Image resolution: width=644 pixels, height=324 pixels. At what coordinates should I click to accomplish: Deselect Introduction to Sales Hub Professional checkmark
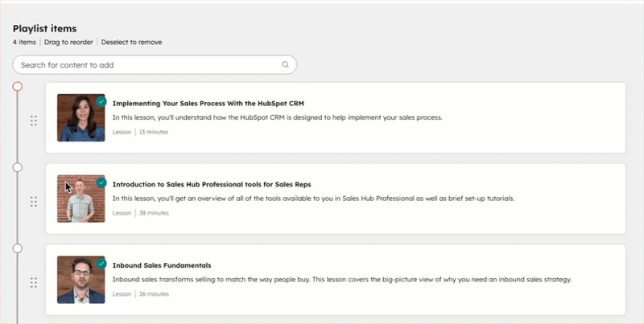[101, 183]
